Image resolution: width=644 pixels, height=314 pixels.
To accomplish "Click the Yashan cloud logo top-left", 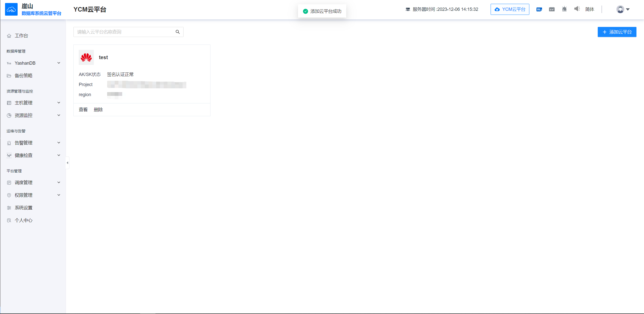I will pyautogui.click(x=11, y=10).
